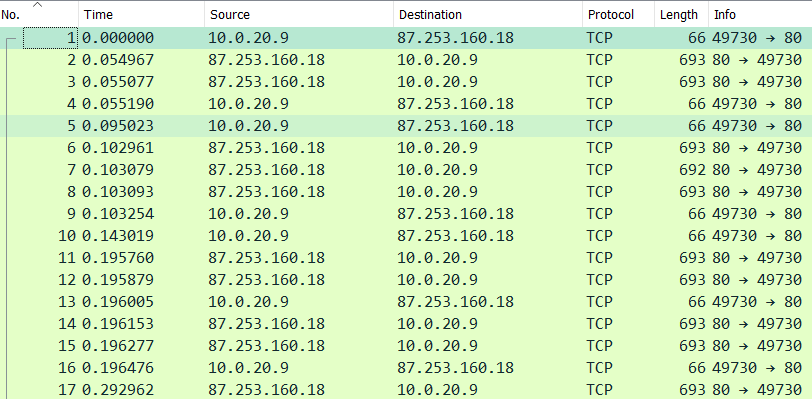Sort packets by No. column header
Image resolution: width=812 pixels, height=399 pixels.
(39, 15)
